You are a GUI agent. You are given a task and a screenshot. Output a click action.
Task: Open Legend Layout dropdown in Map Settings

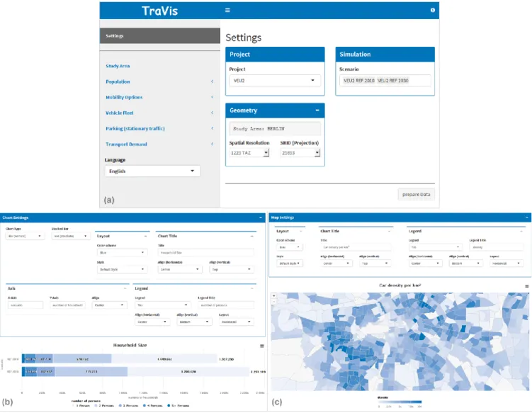point(506,264)
